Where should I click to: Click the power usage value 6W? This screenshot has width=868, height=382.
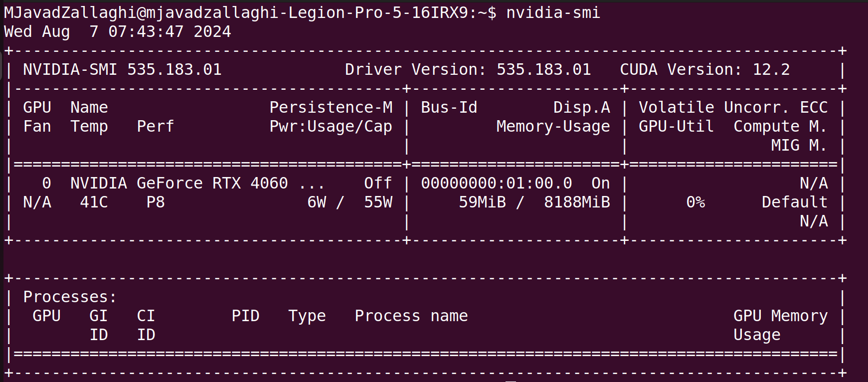[317, 202]
